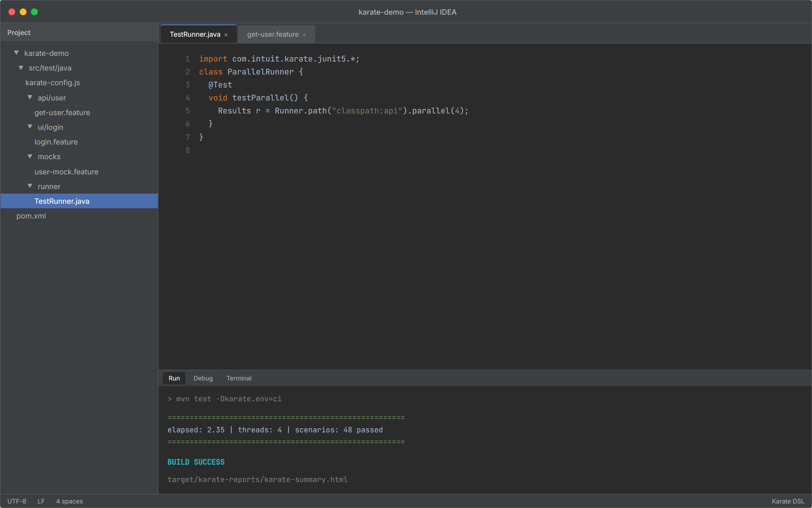812x508 pixels.
Task: Select the runner folder label
Action: tap(49, 187)
